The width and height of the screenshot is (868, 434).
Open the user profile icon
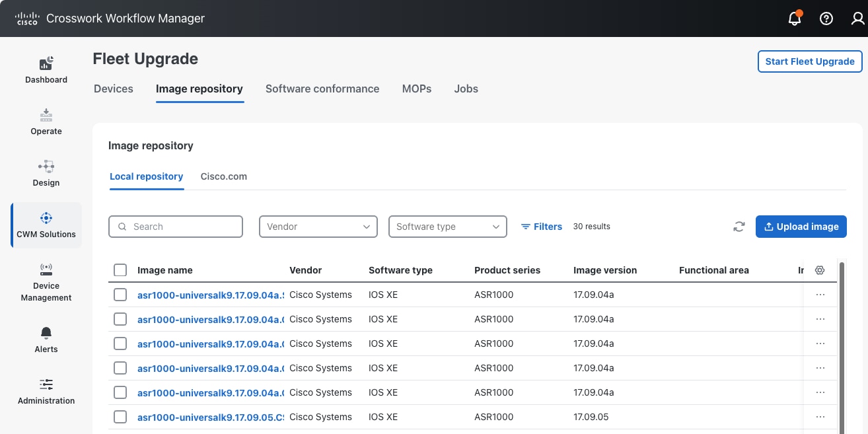coord(858,18)
